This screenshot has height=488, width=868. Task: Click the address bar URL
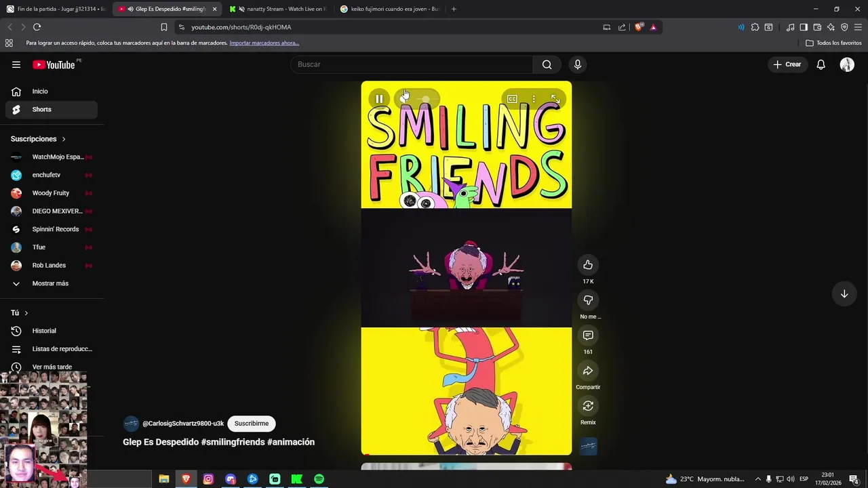241,27
